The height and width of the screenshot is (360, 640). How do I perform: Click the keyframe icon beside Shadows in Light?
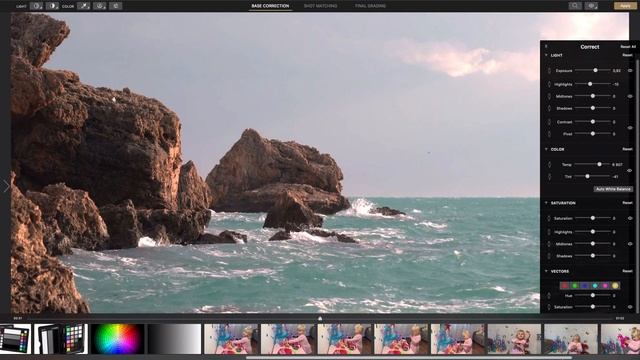549,109
